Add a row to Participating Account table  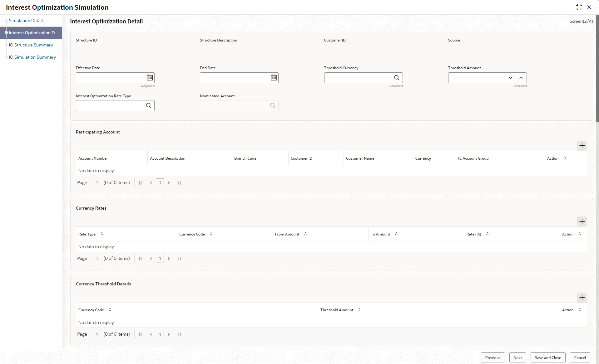coord(582,145)
